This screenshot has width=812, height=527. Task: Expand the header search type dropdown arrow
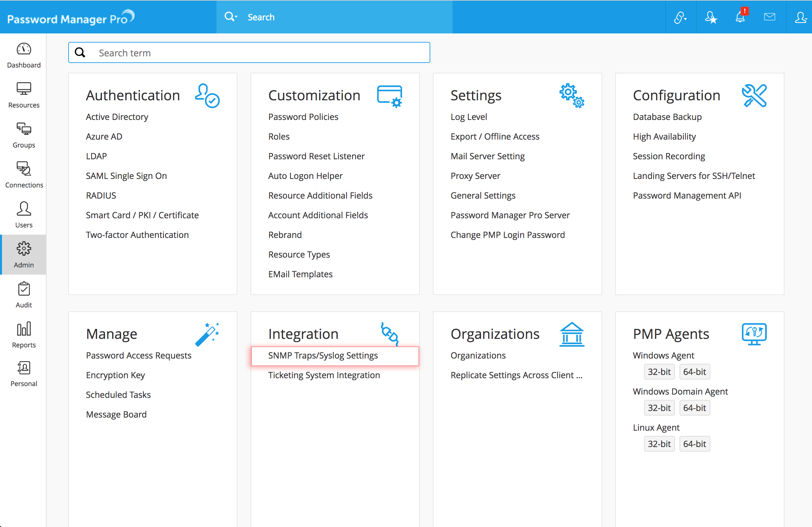coord(236,16)
